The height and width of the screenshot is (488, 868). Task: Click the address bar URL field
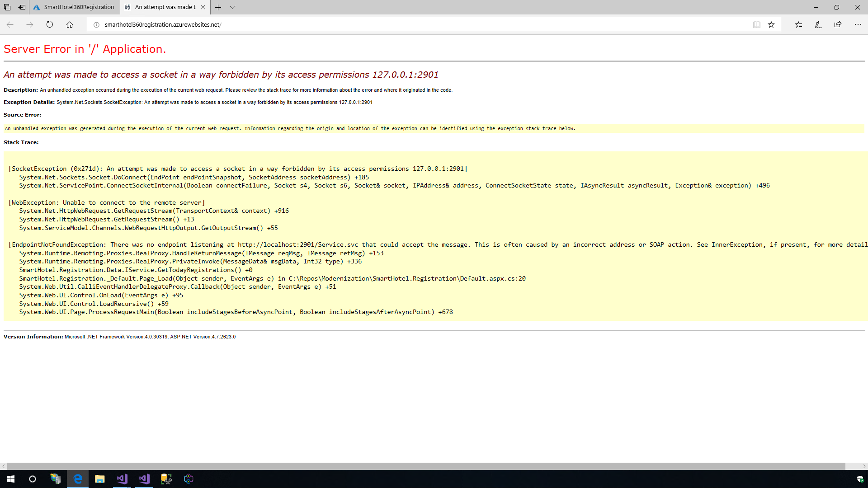pos(407,25)
